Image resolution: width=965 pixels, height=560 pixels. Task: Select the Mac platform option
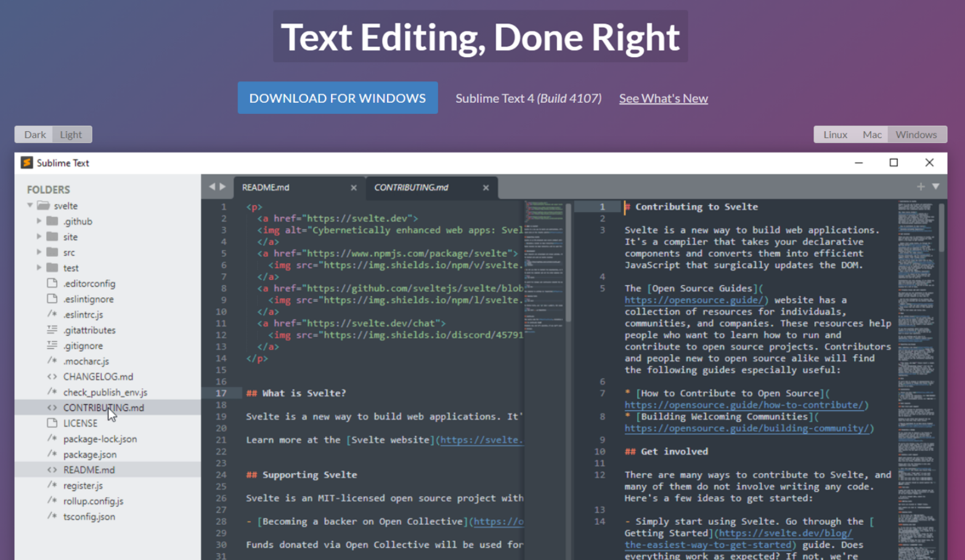click(873, 134)
